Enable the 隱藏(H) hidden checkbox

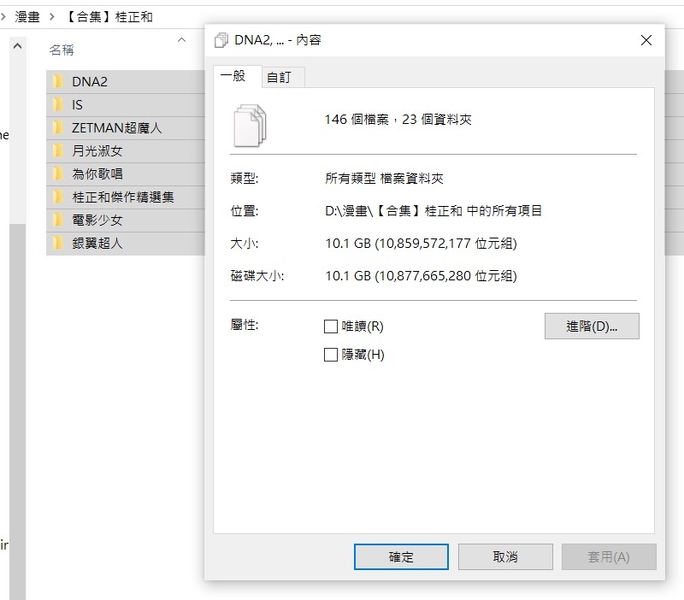pyautogui.click(x=331, y=354)
